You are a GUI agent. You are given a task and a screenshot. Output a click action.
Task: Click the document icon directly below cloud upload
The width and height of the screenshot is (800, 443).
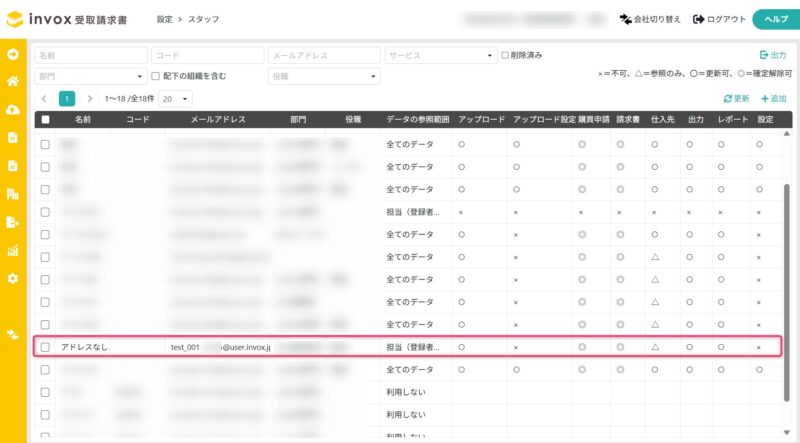pyautogui.click(x=13, y=137)
